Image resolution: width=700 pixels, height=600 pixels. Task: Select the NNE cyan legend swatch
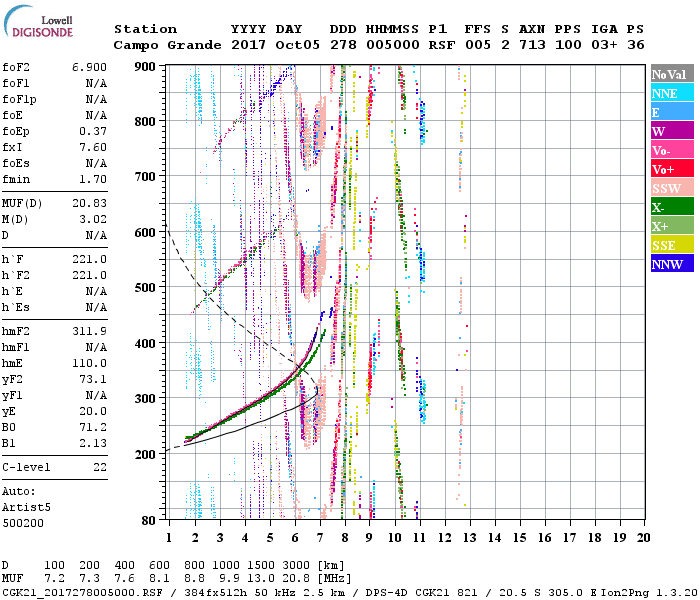[672, 93]
